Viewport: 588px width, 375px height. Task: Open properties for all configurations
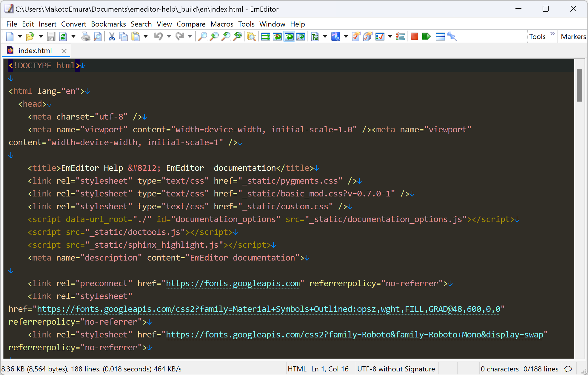pos(368,37)
